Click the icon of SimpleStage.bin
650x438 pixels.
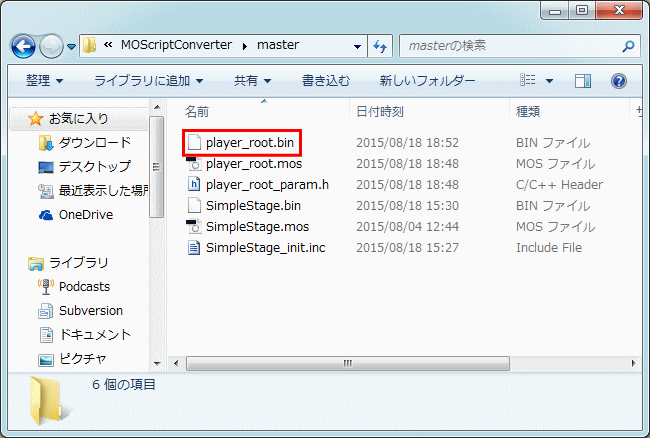pyautogui.click(x=194, y=205)
